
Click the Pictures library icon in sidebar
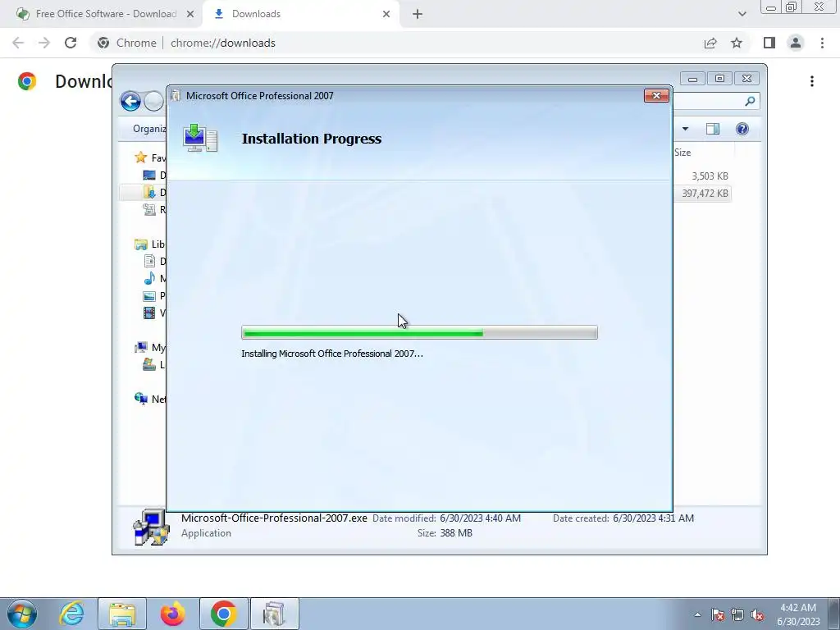(149, 295)
